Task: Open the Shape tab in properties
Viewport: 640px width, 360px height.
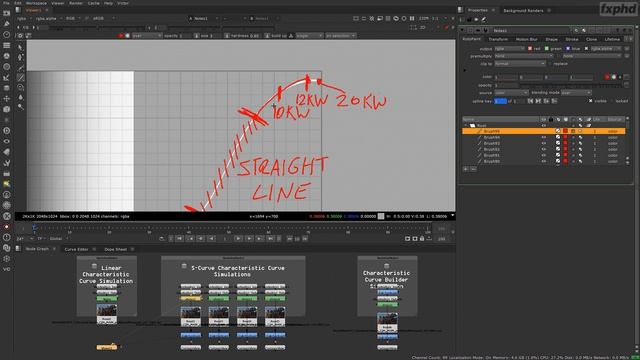Action: (551, 39)
